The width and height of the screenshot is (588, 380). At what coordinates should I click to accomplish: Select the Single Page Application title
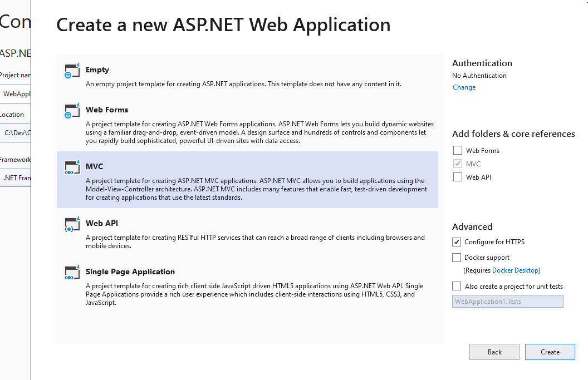(130, 272)
